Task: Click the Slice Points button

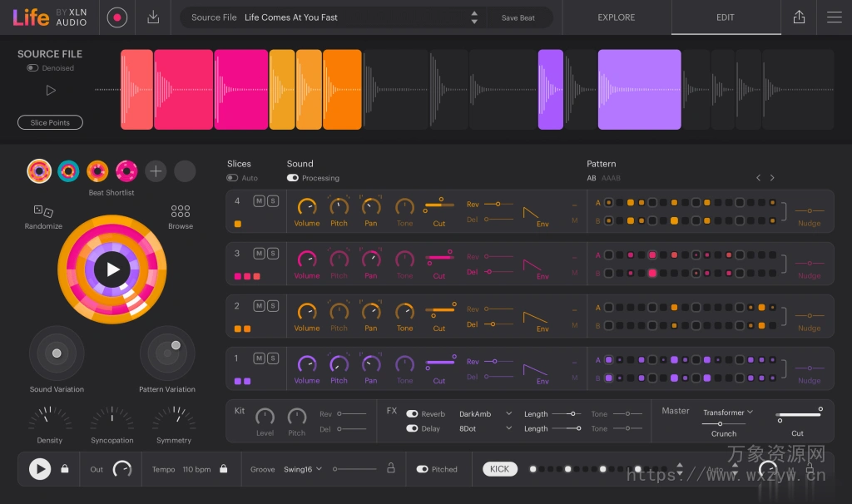Action: click(x=50, y=122)
